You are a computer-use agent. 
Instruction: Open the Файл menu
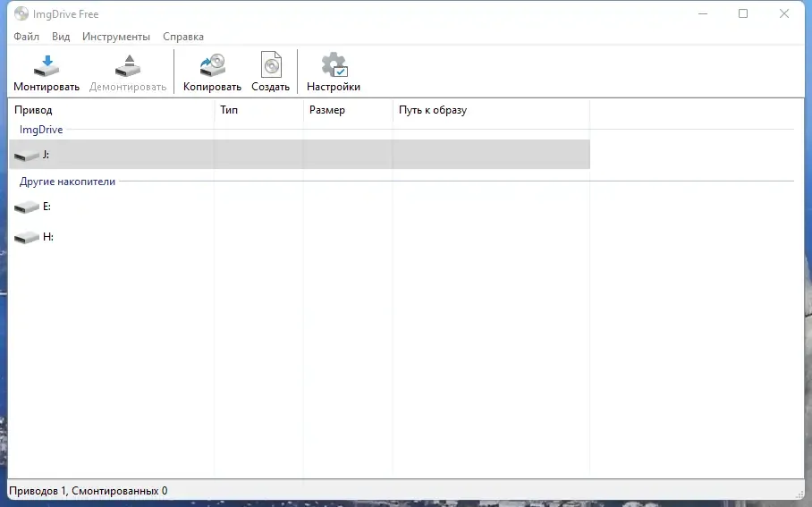coord(27,37)
